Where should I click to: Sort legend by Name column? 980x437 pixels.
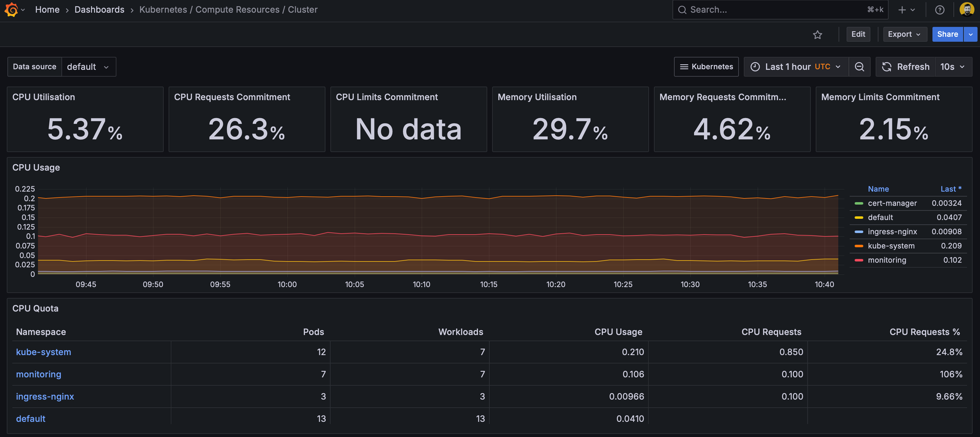click(878, 189)
